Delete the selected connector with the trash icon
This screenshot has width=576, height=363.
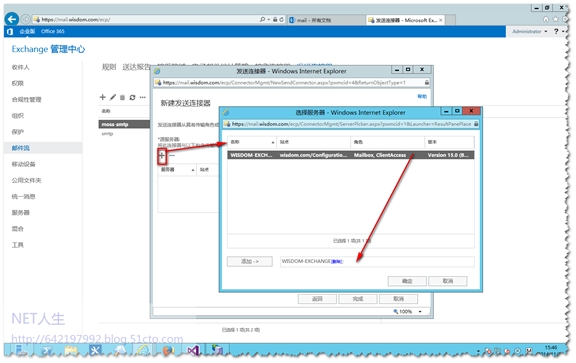(122, 97)
